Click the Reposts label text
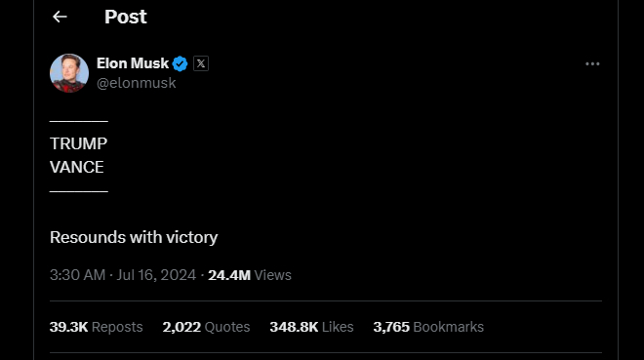This screenshot has width=644, height=360. pyautogui.click(x=117, y=327)
